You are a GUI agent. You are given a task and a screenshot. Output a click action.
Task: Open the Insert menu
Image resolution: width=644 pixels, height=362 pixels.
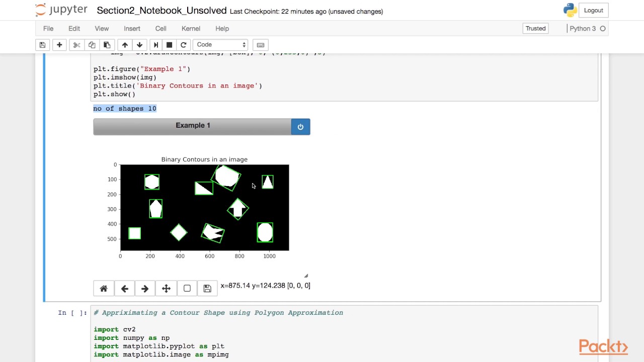tap(132, 29)
